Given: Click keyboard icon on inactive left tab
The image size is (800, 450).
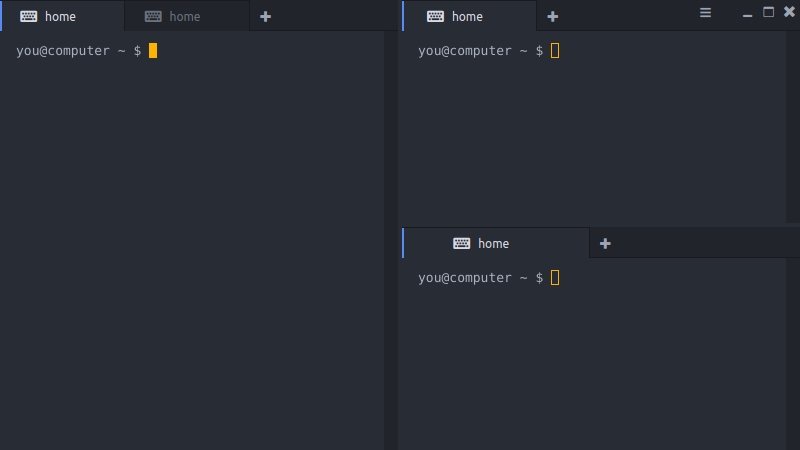Looking at the screenshot, I should pos(153,16).
